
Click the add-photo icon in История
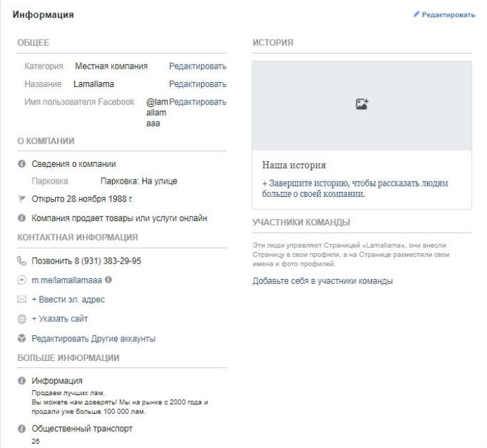(361, 104)
